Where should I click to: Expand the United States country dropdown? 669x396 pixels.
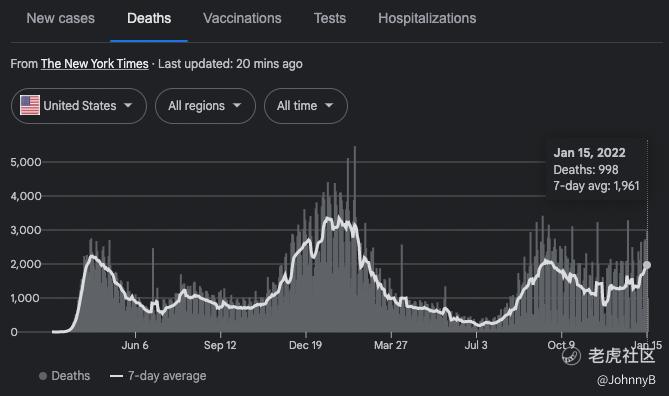tap(79, 106)
